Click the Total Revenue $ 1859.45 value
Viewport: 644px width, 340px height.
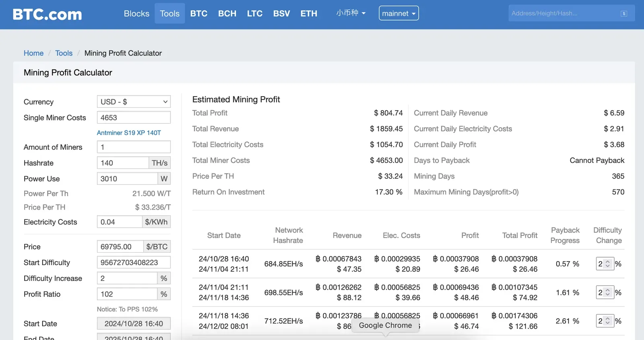386,129
